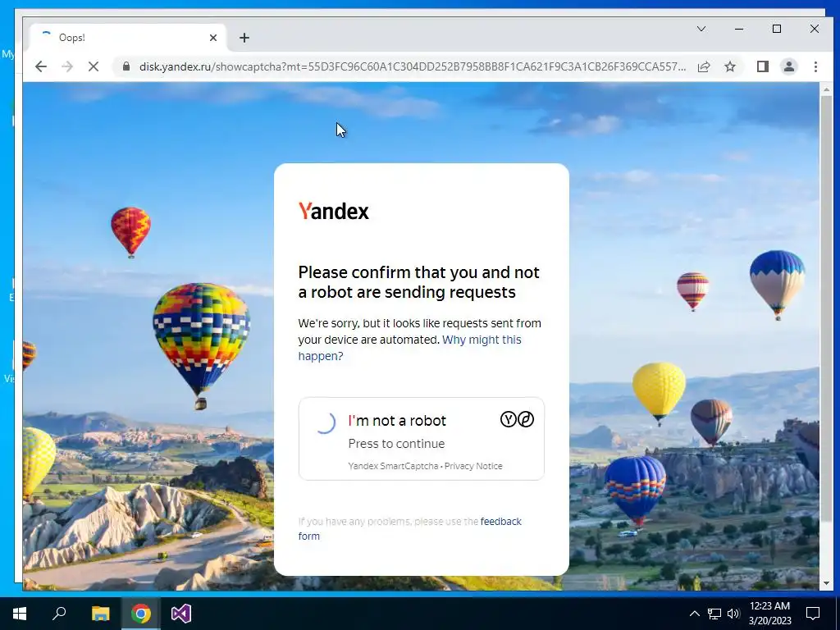Click the Yandex logo

click(x=334, y=211)
